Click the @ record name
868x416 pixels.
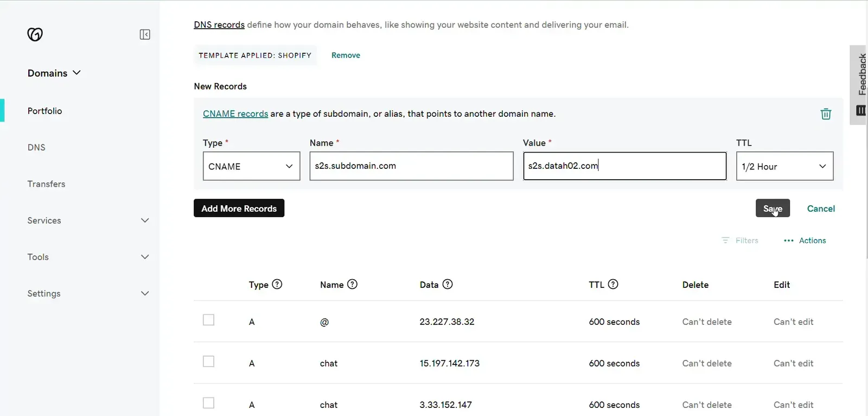point(324,322)
